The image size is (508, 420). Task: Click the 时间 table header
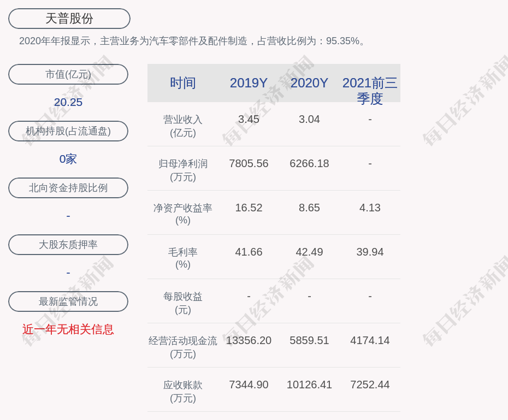coord(183,83)
